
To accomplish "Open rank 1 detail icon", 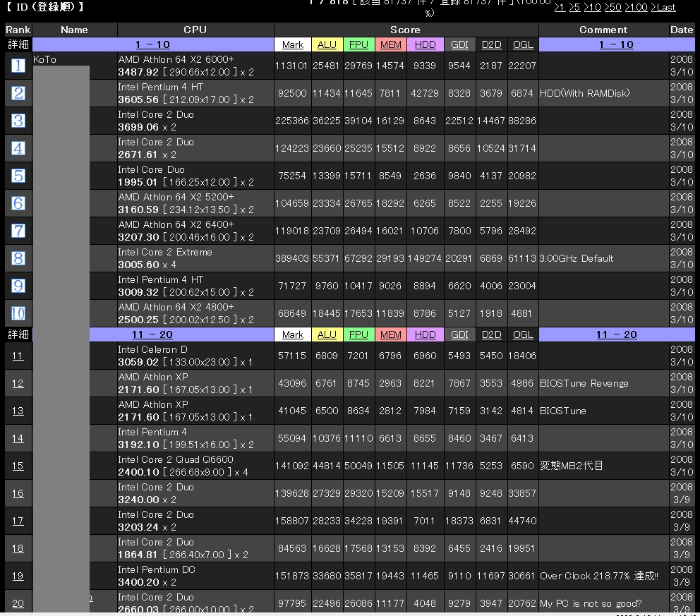I will tap(18, 66).
